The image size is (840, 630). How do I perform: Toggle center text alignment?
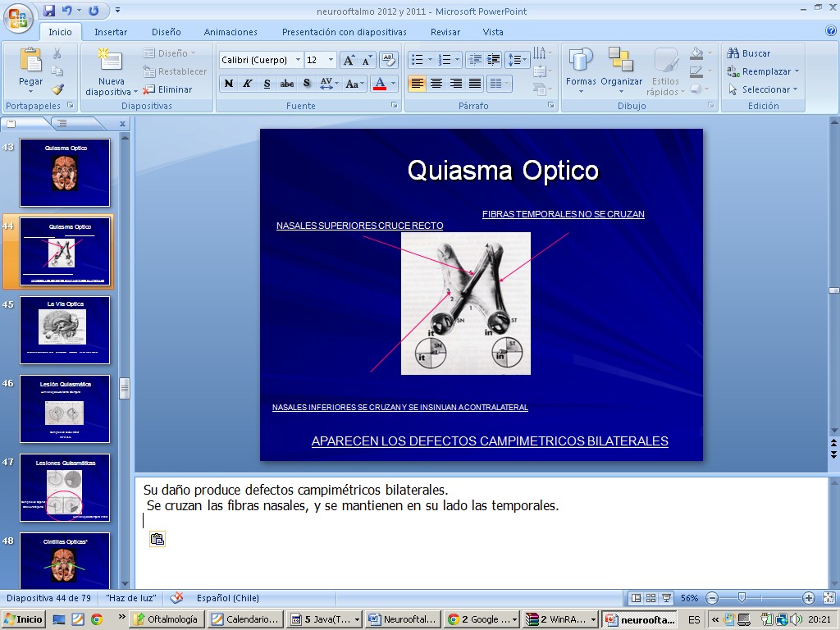[x=436, y=84]
